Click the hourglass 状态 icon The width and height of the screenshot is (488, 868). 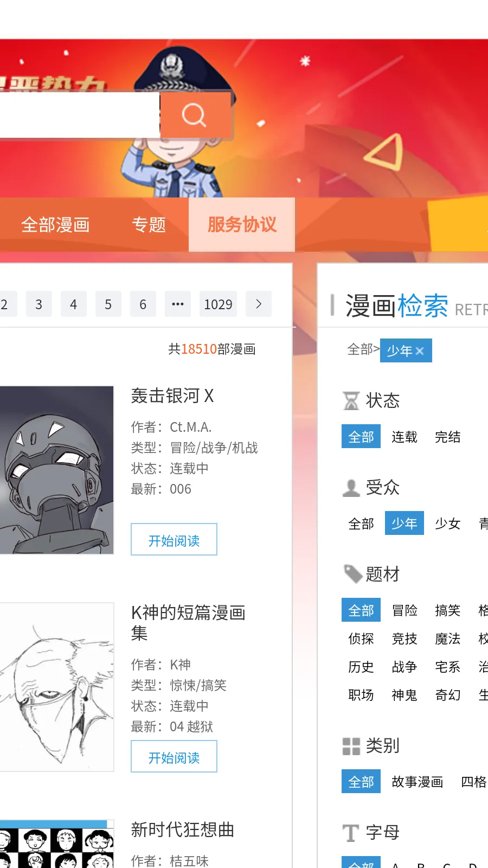(351, 401)
